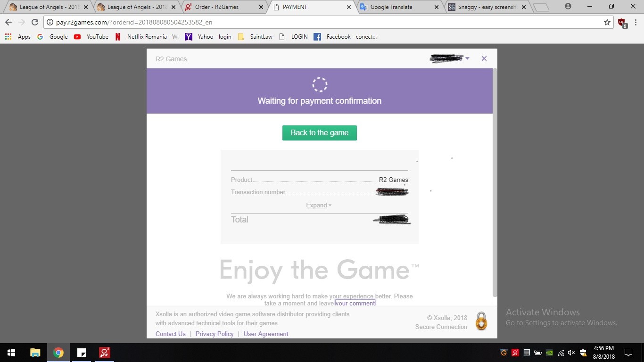Screen dimensions: 644x362
Task: Click the Back to the game button
Action: pyautogui.click(x=319, y=133)
